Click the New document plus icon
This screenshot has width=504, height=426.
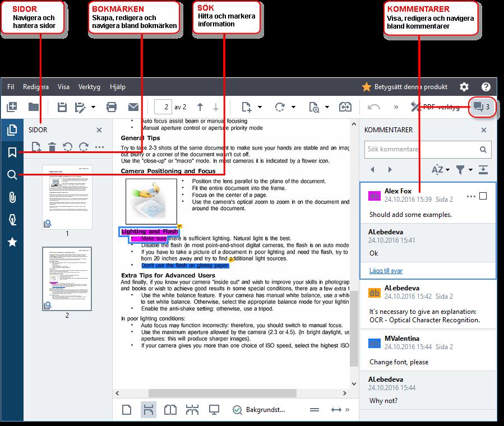pos(12,107)
